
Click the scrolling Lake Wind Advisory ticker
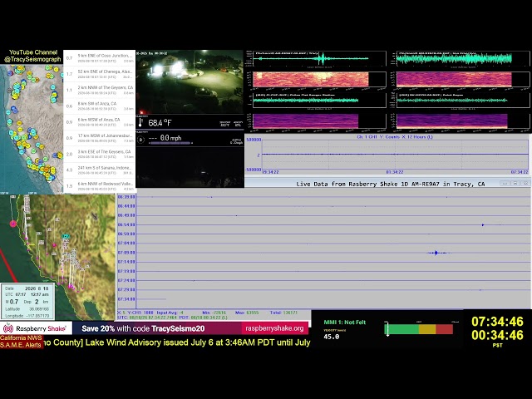177,342
